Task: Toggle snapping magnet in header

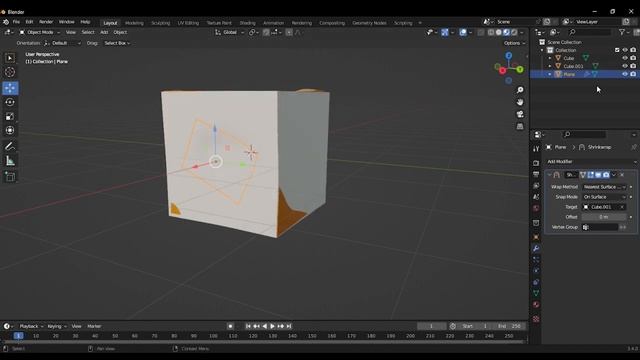Action: coord(266,32)
